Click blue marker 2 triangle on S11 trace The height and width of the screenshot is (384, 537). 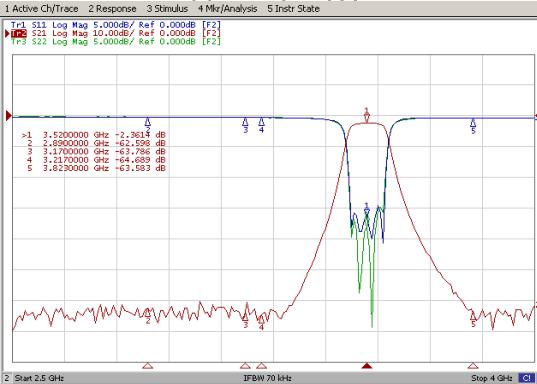148,122
